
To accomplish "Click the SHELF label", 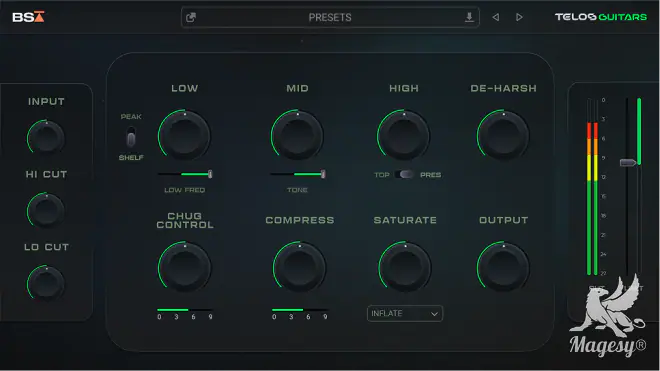I will point(131,157).
